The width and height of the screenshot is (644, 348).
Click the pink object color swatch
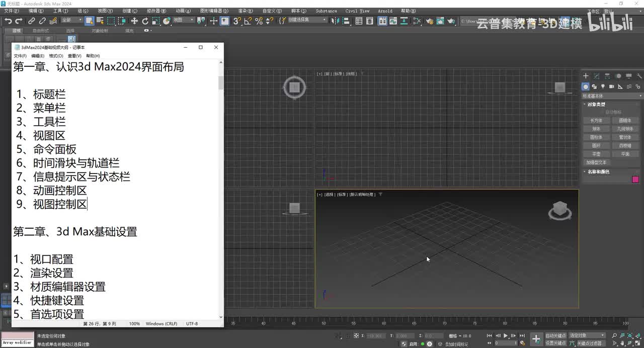tap(635, 179)
